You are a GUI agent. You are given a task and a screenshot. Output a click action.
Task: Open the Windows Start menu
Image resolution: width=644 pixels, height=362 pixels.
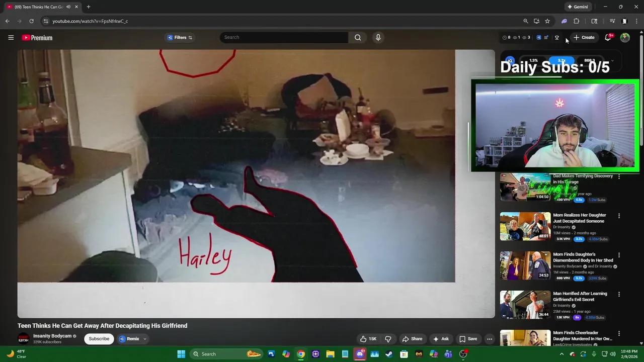point(181,354)
